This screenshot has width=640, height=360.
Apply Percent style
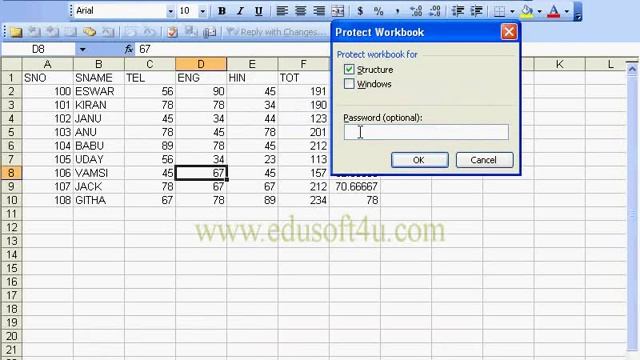379,11
